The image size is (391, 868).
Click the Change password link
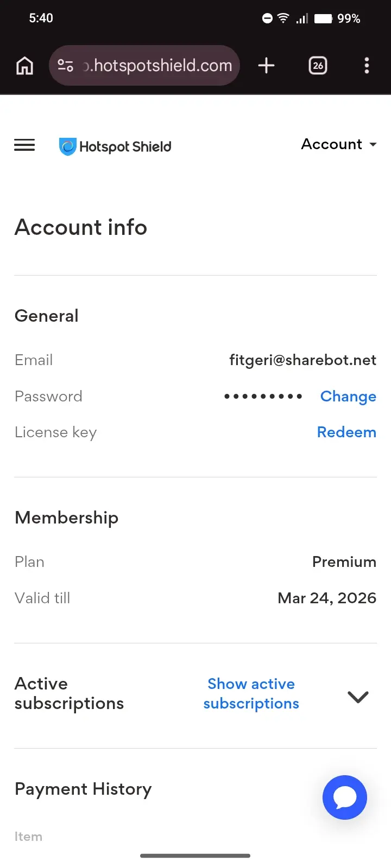[348, 397]
